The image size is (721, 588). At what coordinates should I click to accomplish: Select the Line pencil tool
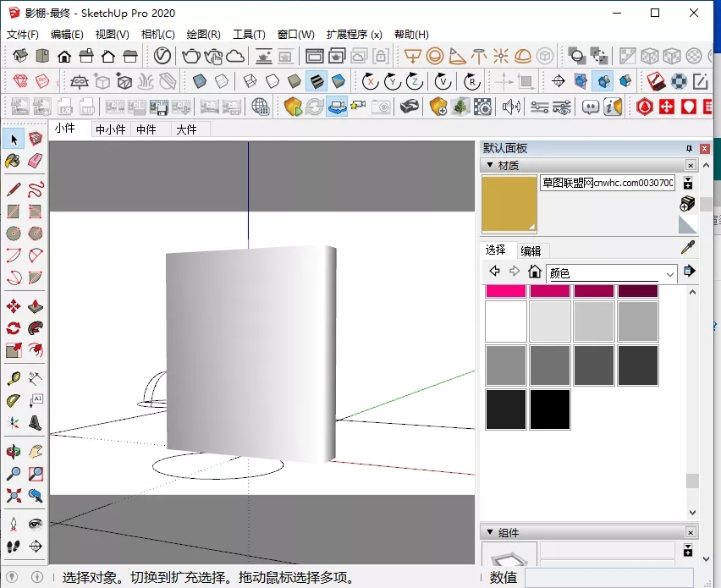coord(14,189)
